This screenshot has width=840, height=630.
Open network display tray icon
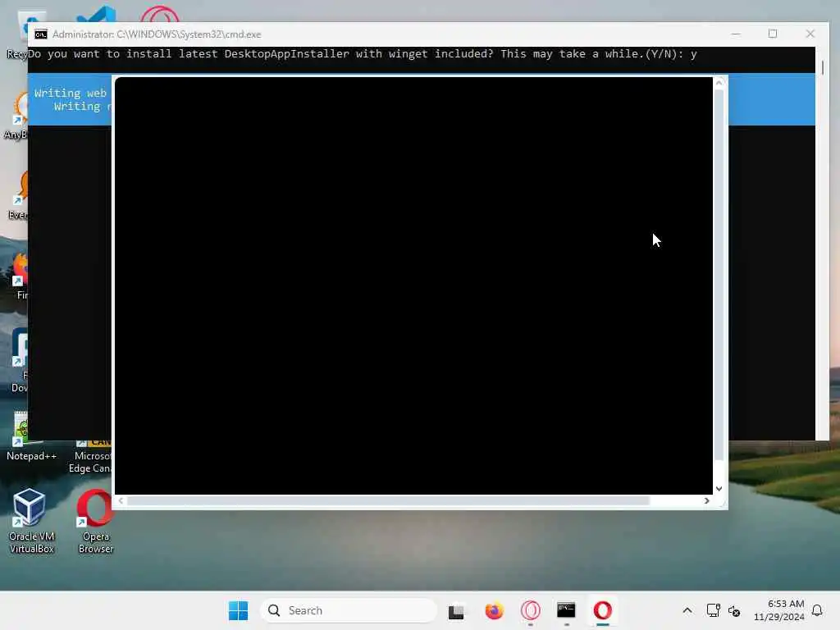pos(713,610)
